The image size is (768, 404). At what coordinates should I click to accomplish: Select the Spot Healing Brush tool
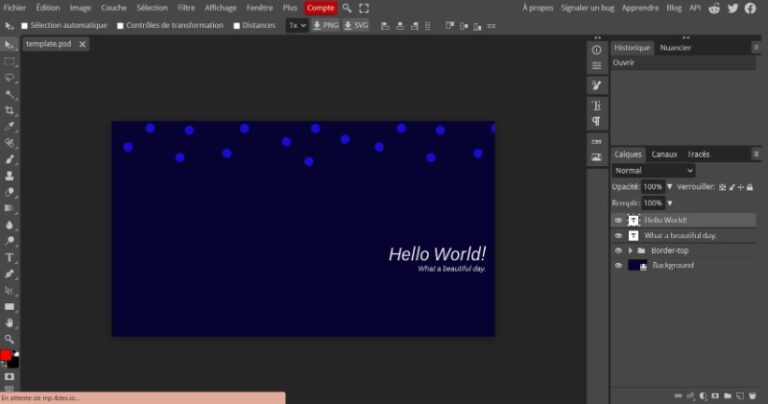[9, 143]
